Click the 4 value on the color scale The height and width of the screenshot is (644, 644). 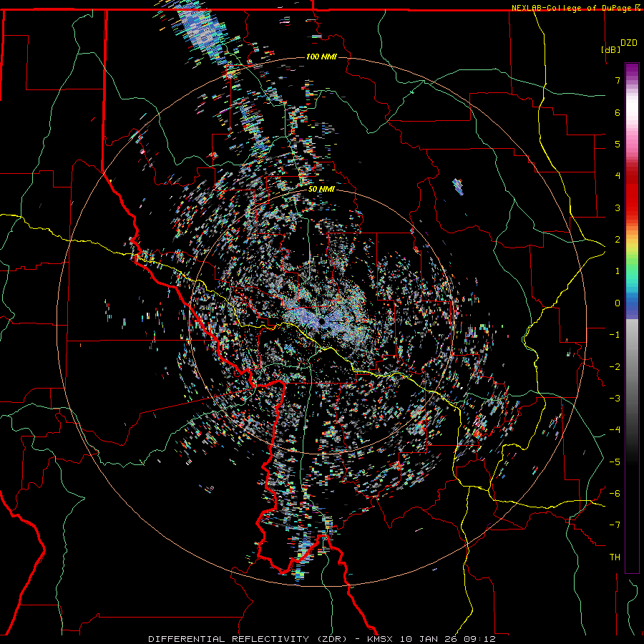click(618, 176)
